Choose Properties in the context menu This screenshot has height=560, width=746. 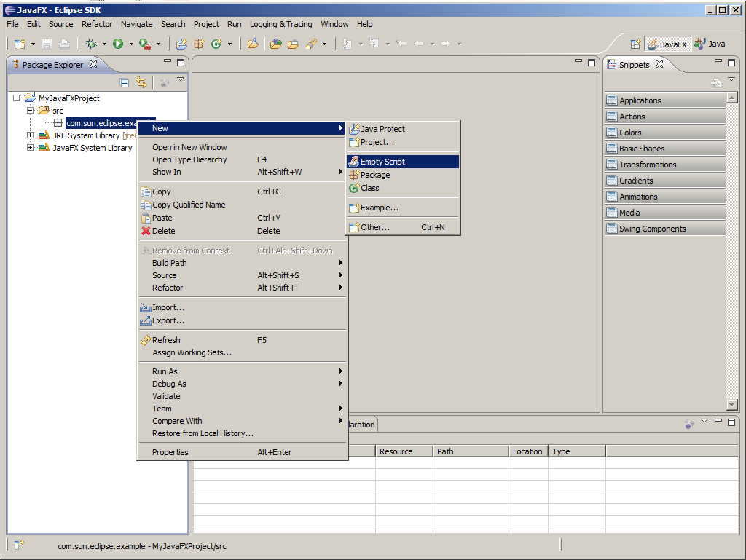pos(170,452)
